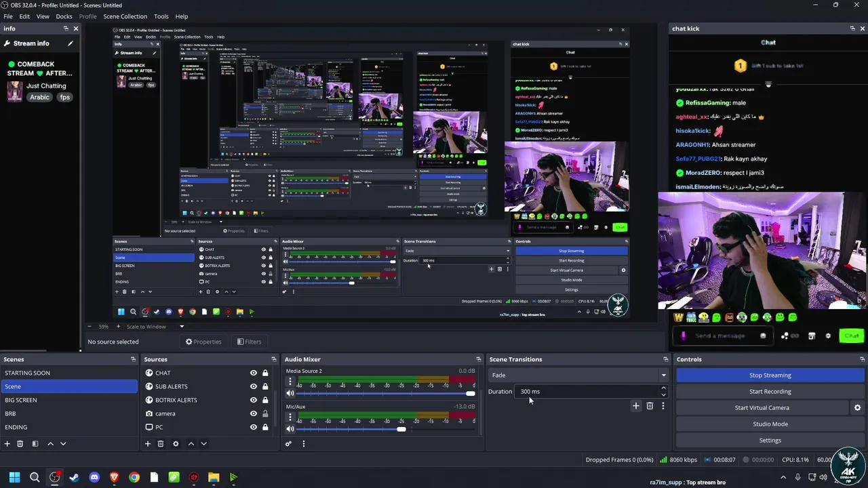
Task: Open source properties gear in Sources toolbar
Action: click(x=176, y=444)
